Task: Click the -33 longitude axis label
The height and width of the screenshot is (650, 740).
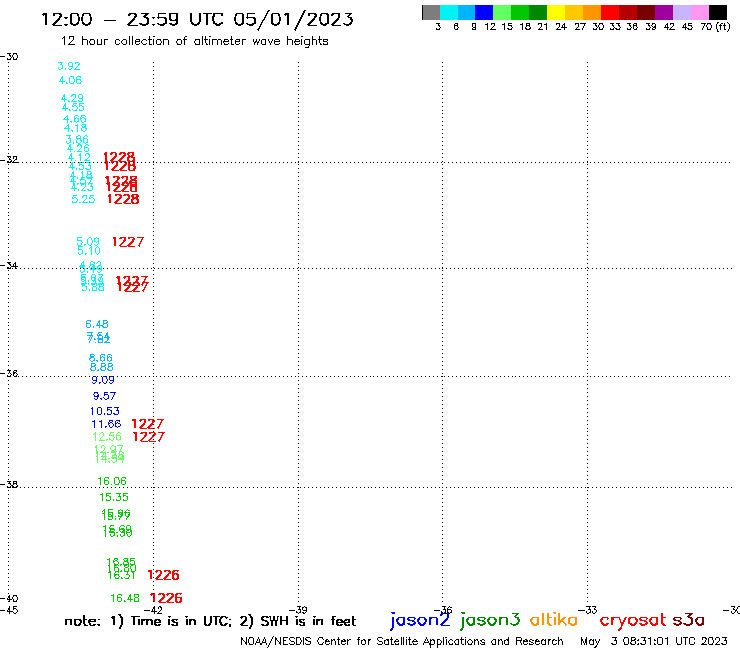Action: coord(589,610)
